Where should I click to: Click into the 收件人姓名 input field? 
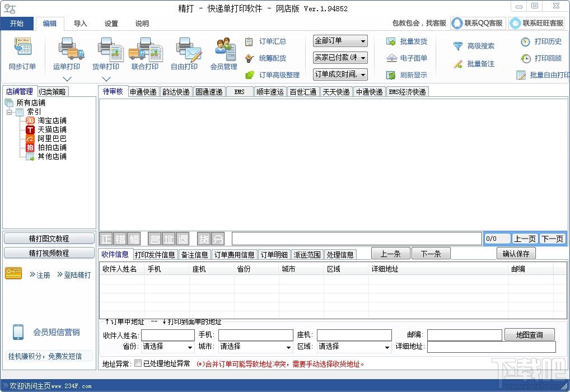click(167, 335)
